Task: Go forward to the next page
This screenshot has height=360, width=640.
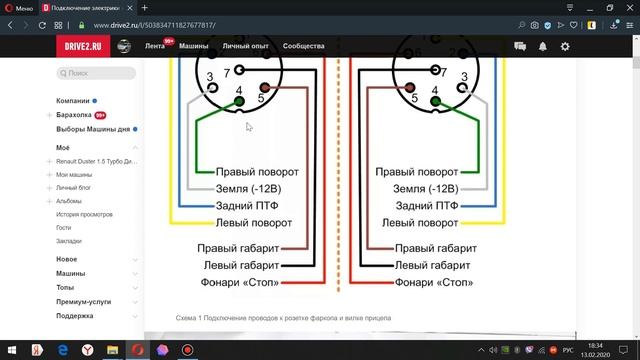Action: coord(26,25)
